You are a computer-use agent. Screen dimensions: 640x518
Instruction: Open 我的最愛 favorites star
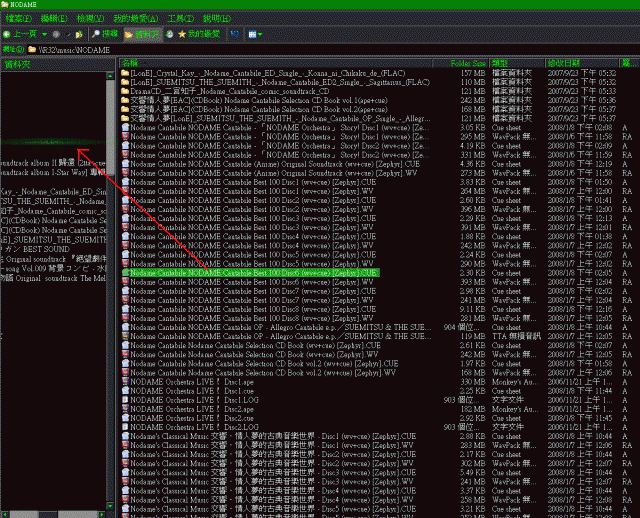(x=199, y=34)
